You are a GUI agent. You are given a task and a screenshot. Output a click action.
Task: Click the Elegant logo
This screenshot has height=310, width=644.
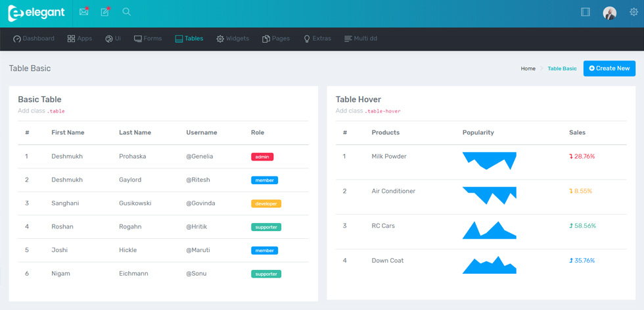pyautogui.click(x=37, y=13)
